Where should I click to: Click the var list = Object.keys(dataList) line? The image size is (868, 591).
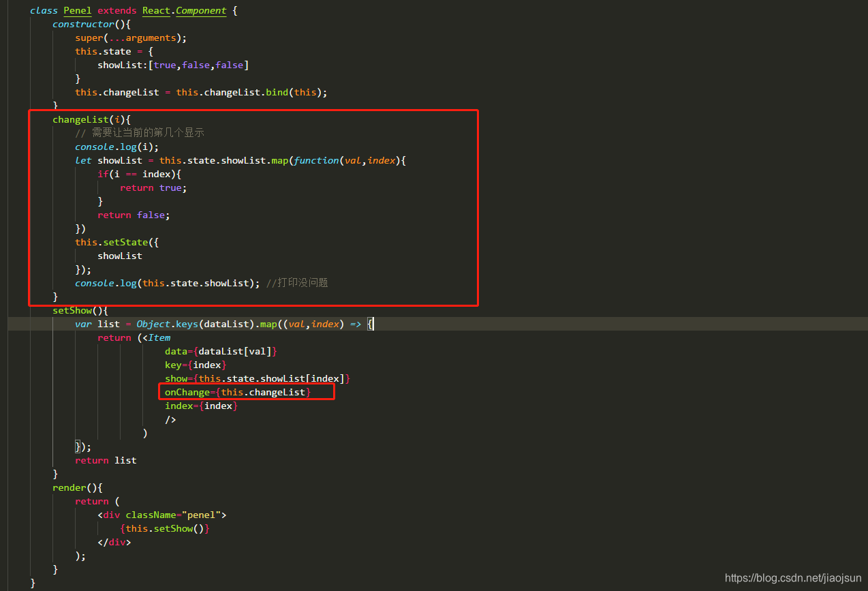(224, 324)
